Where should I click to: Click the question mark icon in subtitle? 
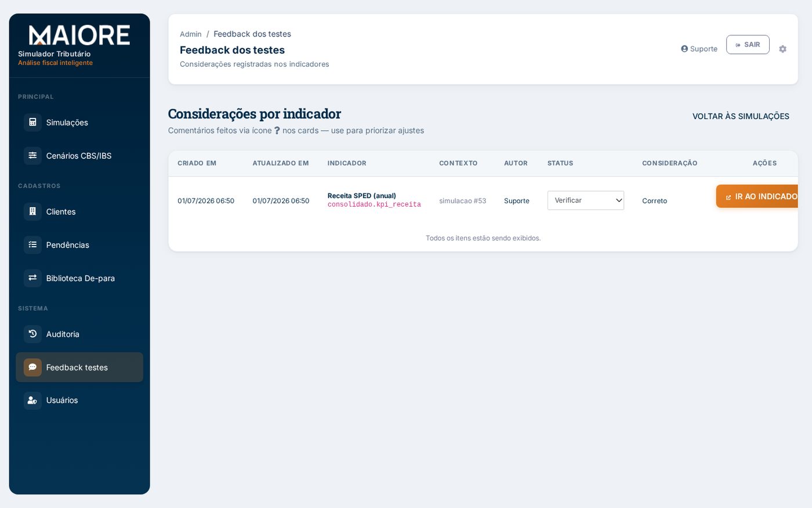click(x=277, y=131)
